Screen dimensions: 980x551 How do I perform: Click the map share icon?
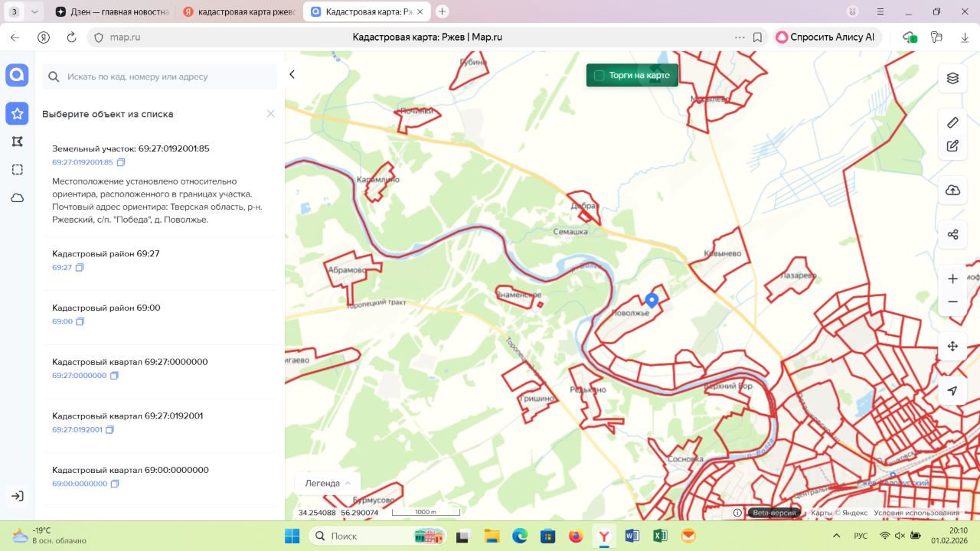coord(952,234)
